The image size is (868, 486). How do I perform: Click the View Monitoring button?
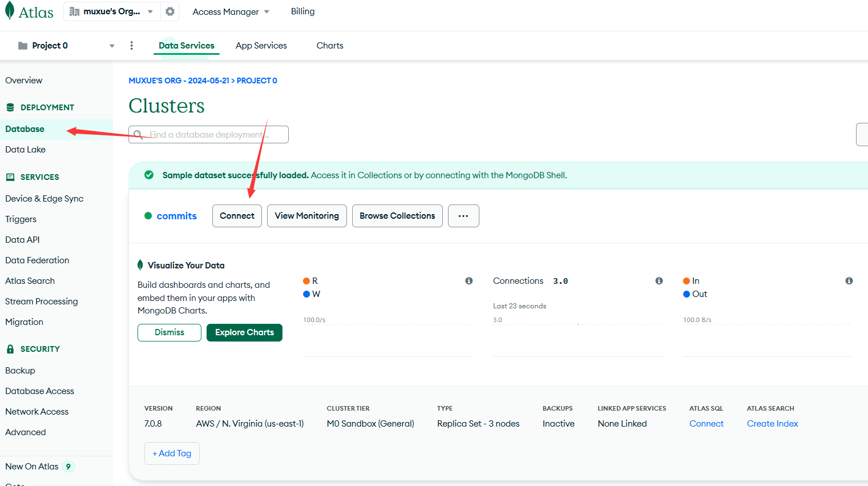tap(307, 216)
